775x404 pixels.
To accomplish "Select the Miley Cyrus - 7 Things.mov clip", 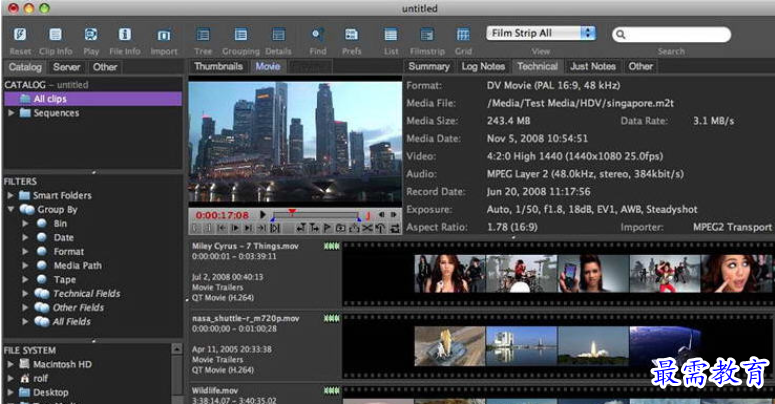I will tap(245, 246).
